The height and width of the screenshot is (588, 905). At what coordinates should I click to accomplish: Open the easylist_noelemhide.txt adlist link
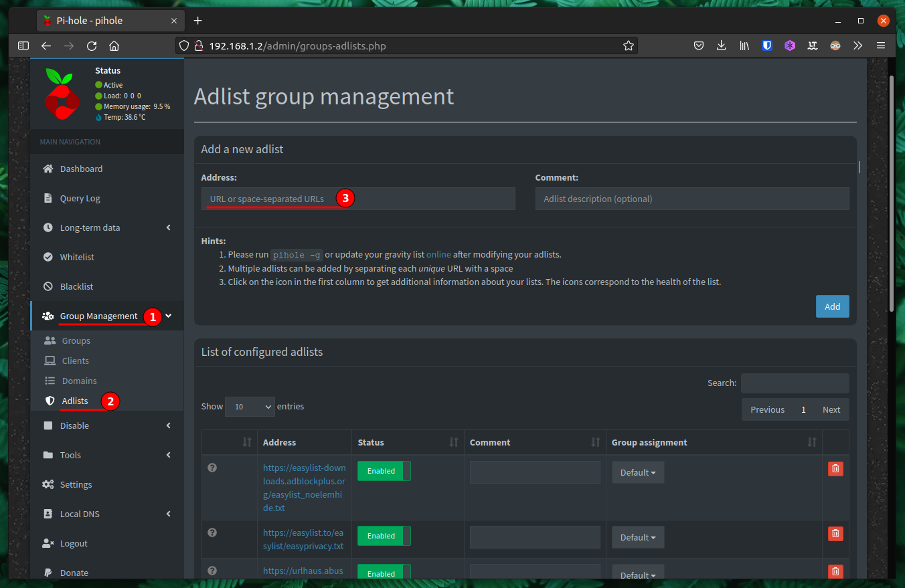click(x=305, y=488)
